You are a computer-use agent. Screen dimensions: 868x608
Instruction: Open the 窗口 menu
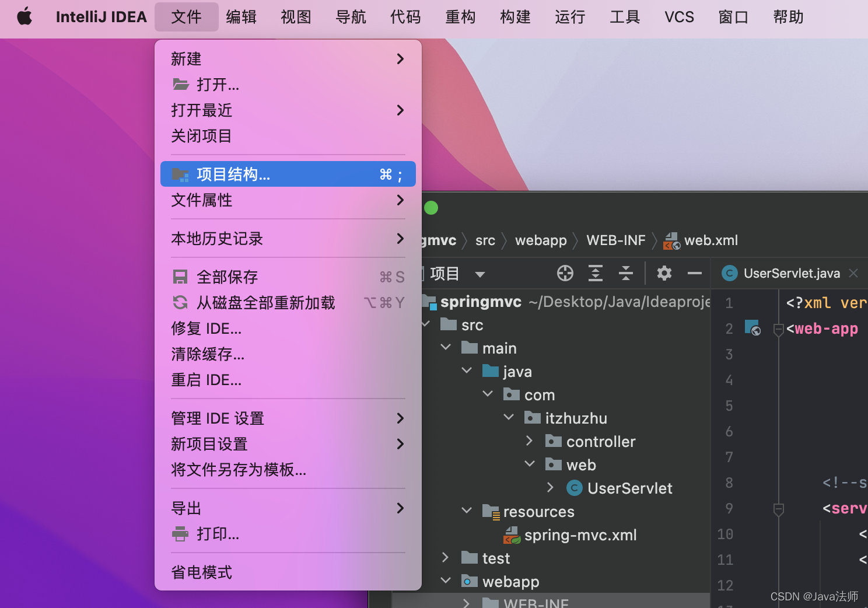pos(734,17)
